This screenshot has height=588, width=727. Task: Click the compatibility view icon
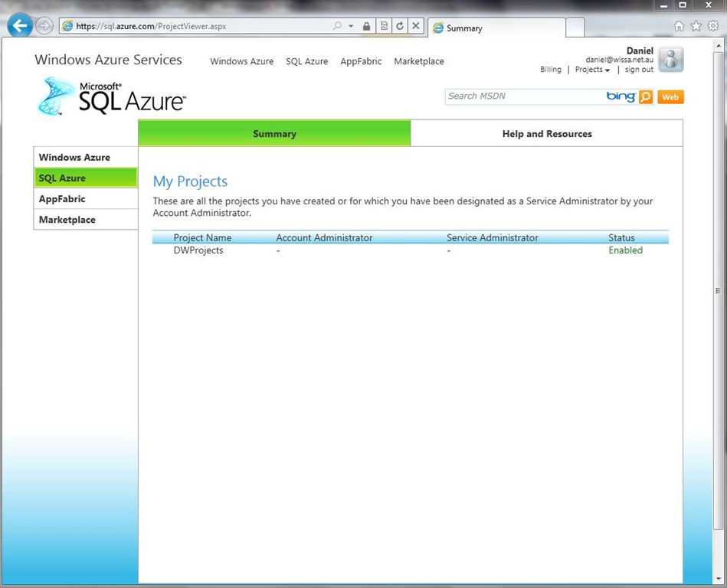point(384,26)
